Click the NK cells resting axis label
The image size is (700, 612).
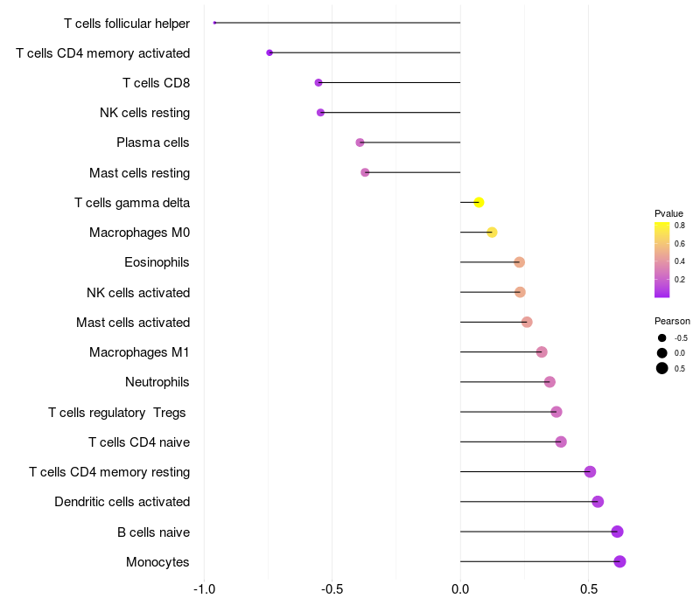tap(144, 113)
